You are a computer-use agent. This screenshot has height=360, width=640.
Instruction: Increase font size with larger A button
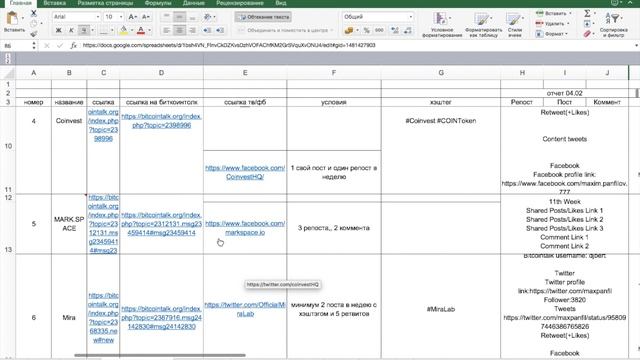coord(132,17)
